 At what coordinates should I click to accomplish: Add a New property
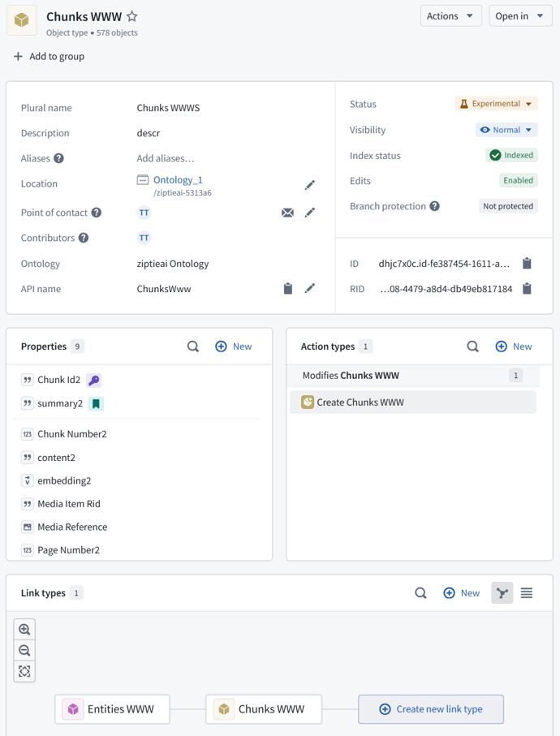point(233,346)
